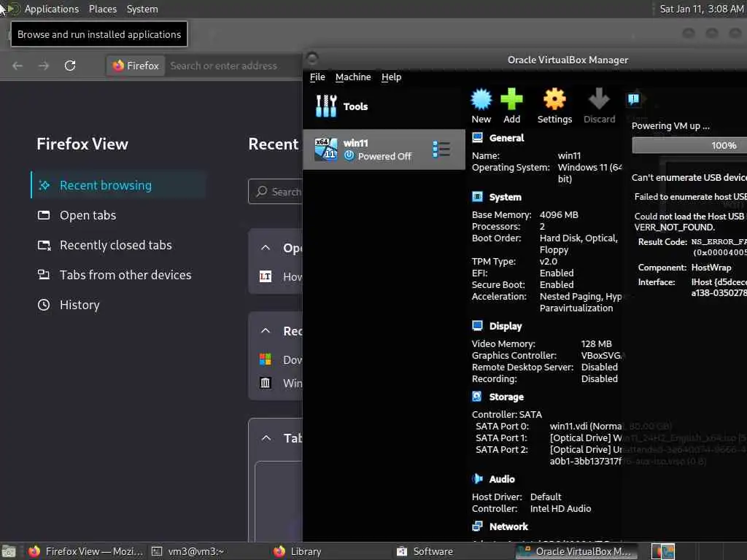Viewport: 747px width, 560px height.
Task: Click the Discard arrow icon
Action: [x=600, y=106]
